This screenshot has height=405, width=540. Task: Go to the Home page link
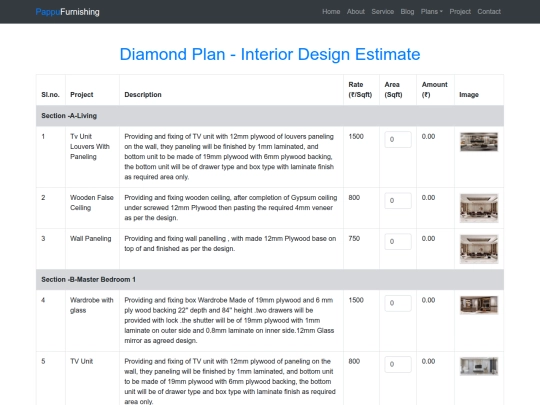[331, 12]
